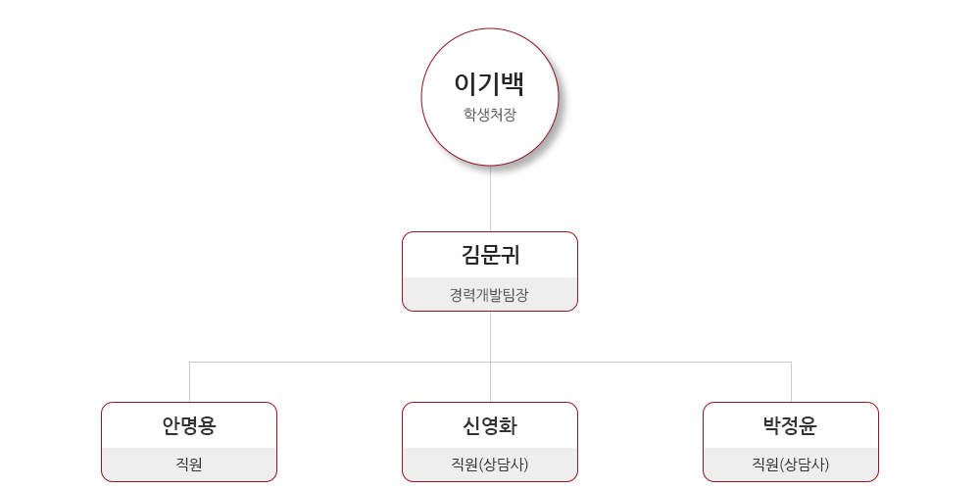Click the vertical connector directly below 김문귀 card
Image resolution: width=980 pixels, height=490 pixels.
tap(490, 336)
